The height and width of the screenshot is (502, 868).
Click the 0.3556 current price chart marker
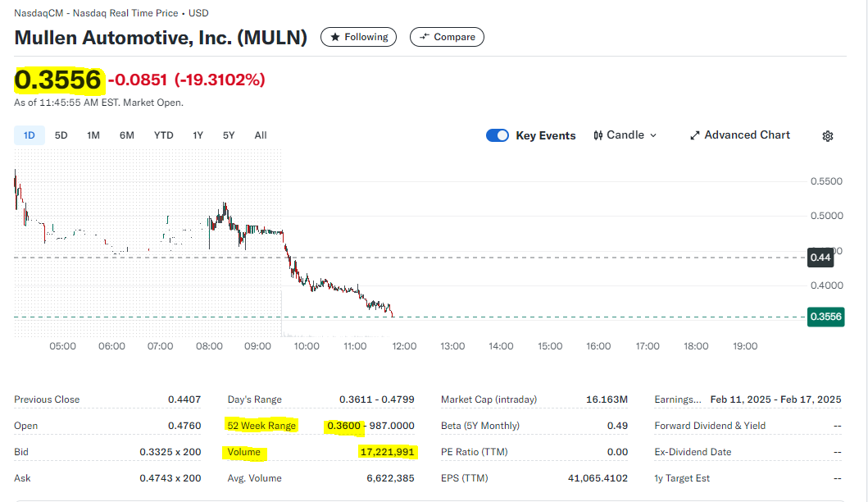click(825, 317)
